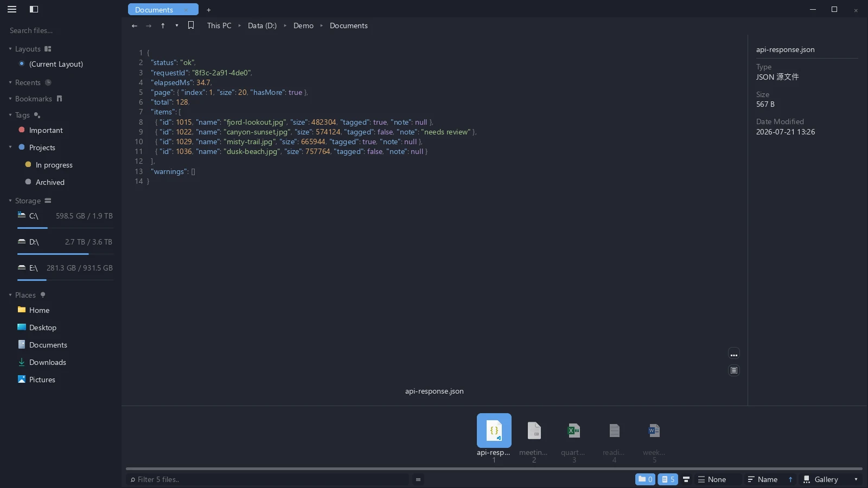The image size is (868, 488).
Task: Bookmark the current Documents folder
Action: pyautogui.click(x=191, y=25)
